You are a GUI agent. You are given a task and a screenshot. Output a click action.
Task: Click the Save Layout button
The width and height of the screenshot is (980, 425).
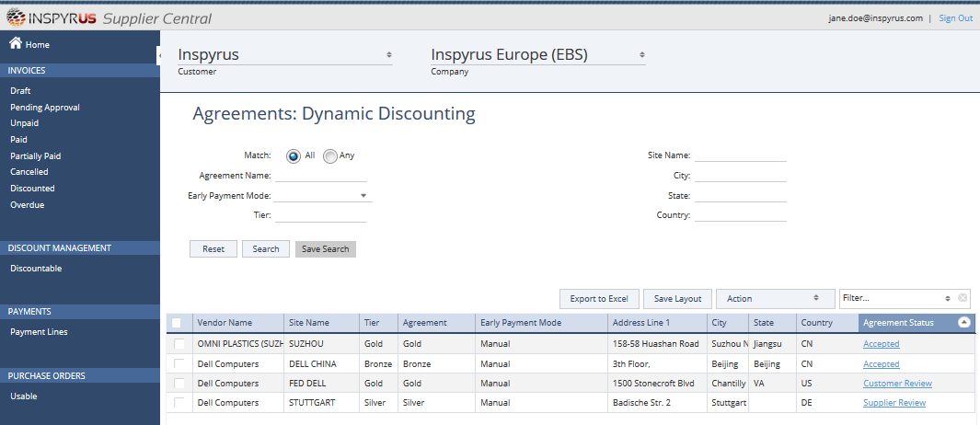click(x=677, y=299)
